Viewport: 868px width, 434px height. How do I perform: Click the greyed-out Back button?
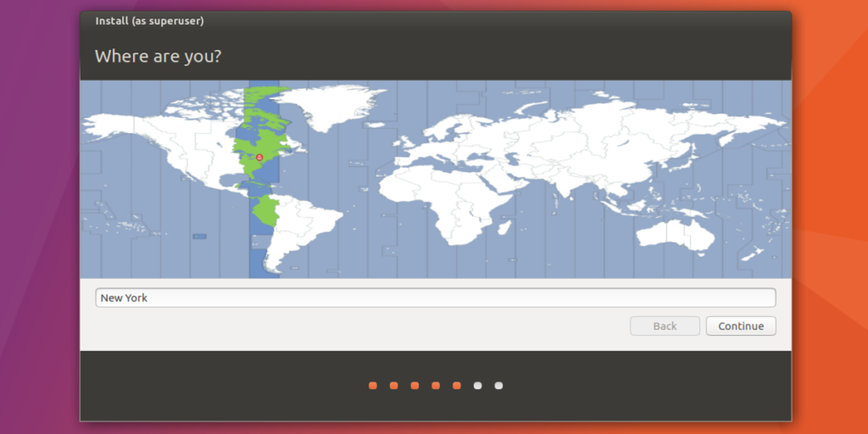pyautogui.click(x=665, y=326)
